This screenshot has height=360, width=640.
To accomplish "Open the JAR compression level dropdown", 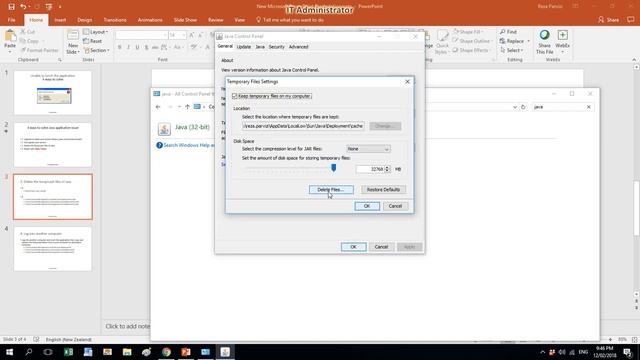I will [x=368, y=149].
